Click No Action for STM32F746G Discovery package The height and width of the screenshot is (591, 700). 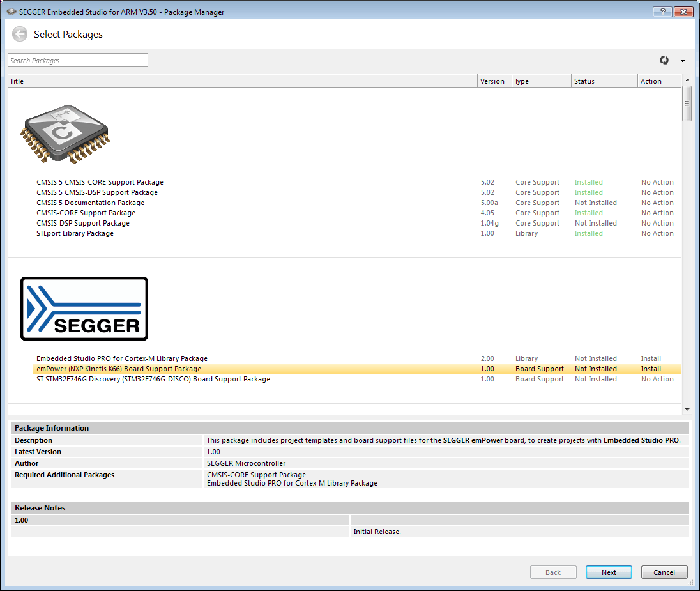[x=657, y=380]
